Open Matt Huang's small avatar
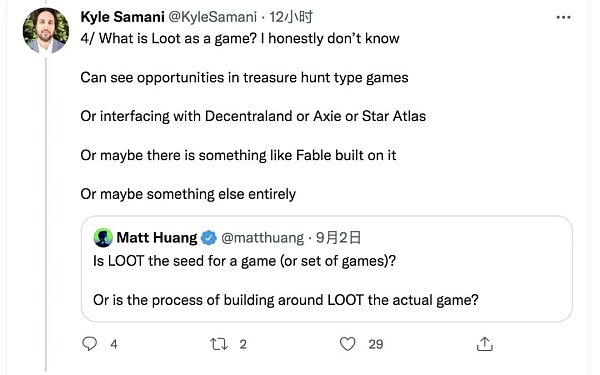Screen dimensions: 600x375 pos(103,238)
